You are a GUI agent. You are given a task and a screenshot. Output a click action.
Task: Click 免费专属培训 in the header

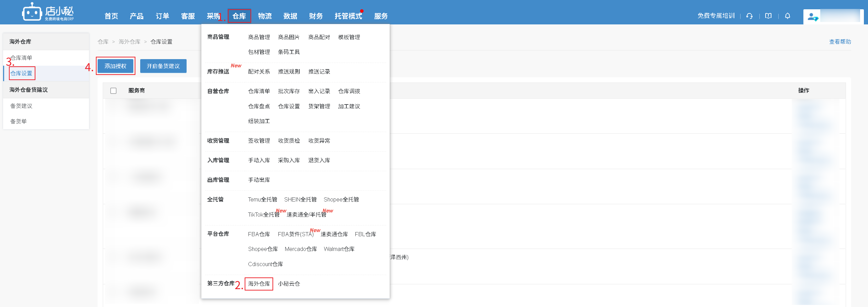pyautogui.click(x=716, y=16)
